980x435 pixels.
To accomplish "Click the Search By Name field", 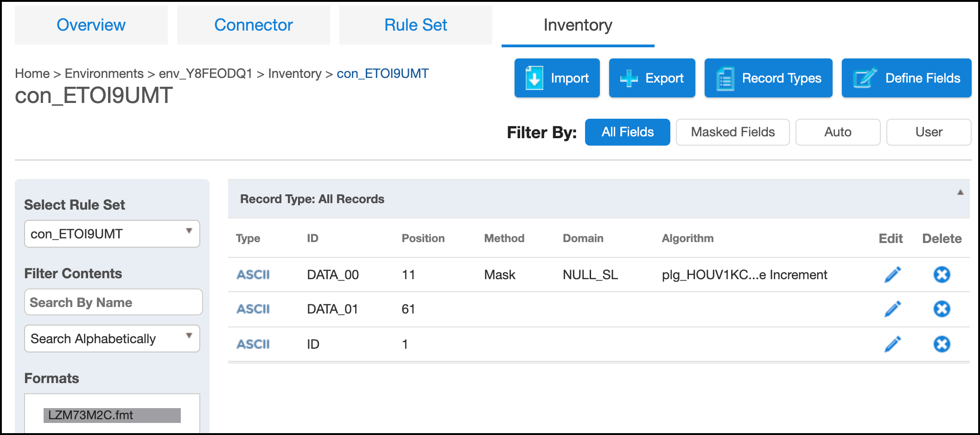I will [x=114, y=302].
